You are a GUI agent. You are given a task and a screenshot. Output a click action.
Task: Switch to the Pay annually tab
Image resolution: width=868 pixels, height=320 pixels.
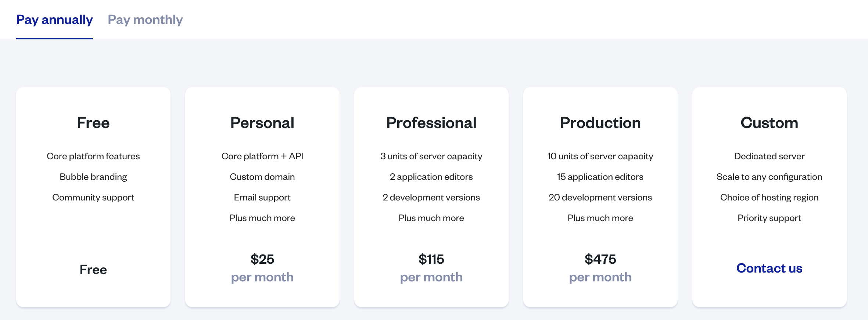(54, 19)
